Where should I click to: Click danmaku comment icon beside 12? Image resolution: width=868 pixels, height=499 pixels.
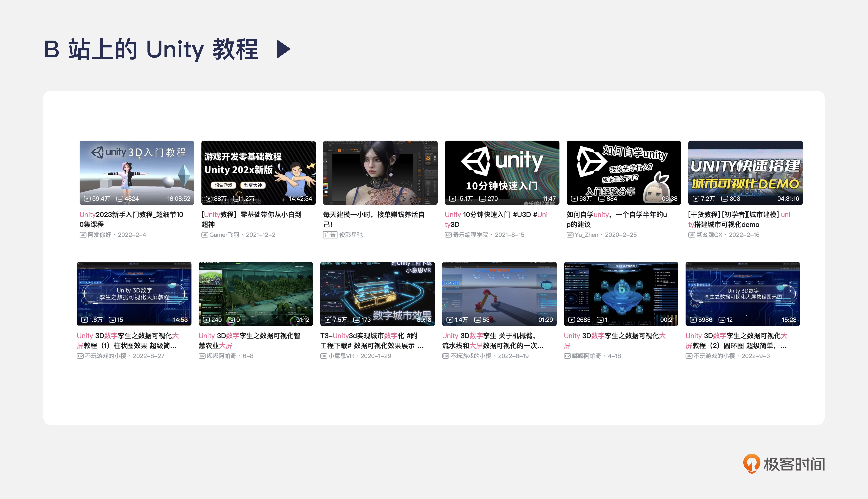[722, 320]
